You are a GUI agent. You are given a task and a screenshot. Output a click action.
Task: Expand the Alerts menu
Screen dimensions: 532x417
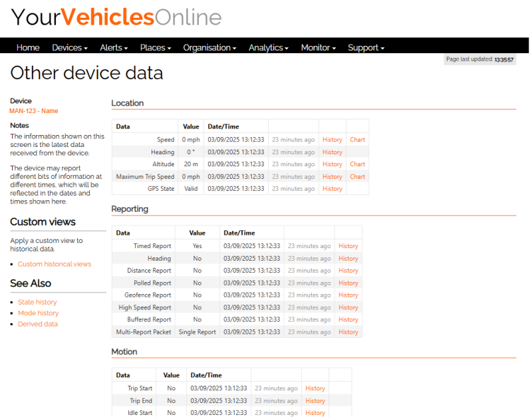tap(114, 48)
